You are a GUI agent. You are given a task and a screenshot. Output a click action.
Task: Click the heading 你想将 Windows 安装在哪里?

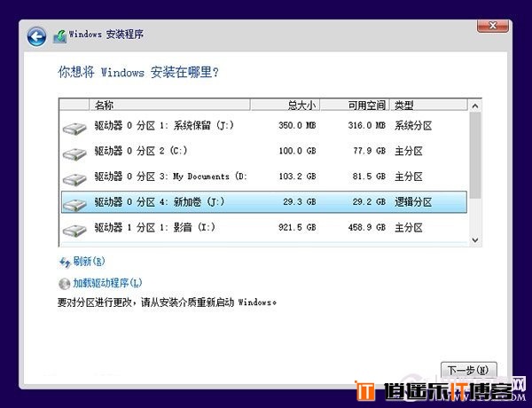tap(138, 72)
